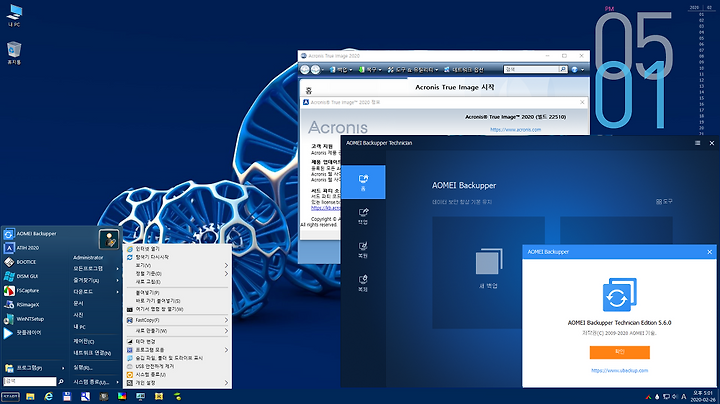Open ATIH 2020 in start menu
The image size is (720, 404).
pyautogui.click(x=22, y=248)
